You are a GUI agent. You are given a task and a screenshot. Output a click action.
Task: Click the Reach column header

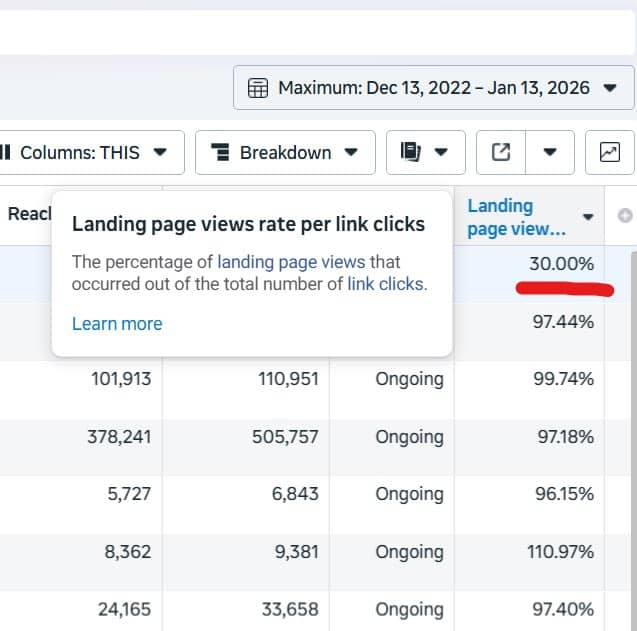25,214
